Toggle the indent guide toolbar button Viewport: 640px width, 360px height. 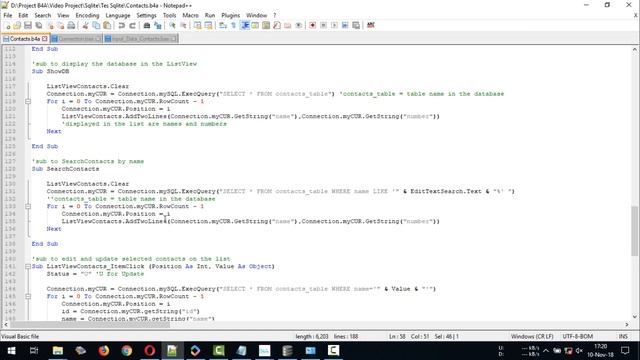point(245,25)
